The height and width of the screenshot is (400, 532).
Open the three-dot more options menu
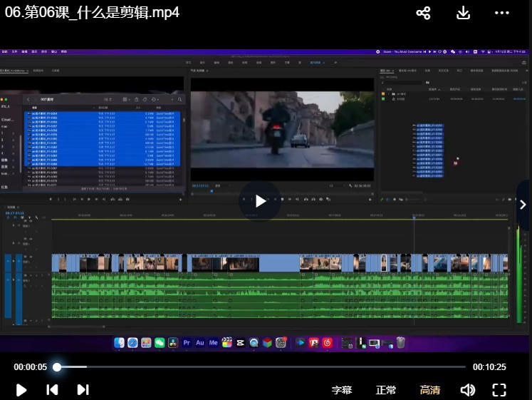click(x=502, y=13)
